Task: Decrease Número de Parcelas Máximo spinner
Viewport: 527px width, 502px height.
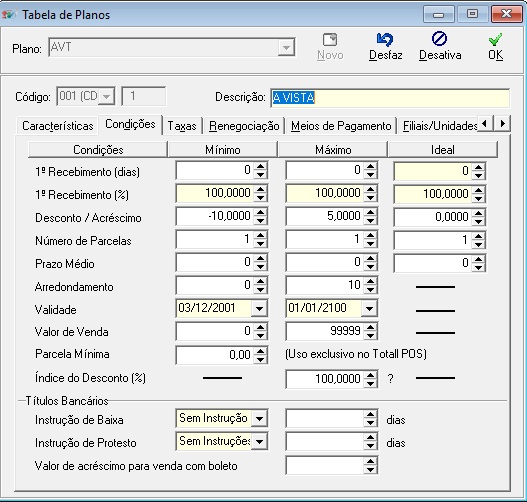Action: tap(370, 244)
